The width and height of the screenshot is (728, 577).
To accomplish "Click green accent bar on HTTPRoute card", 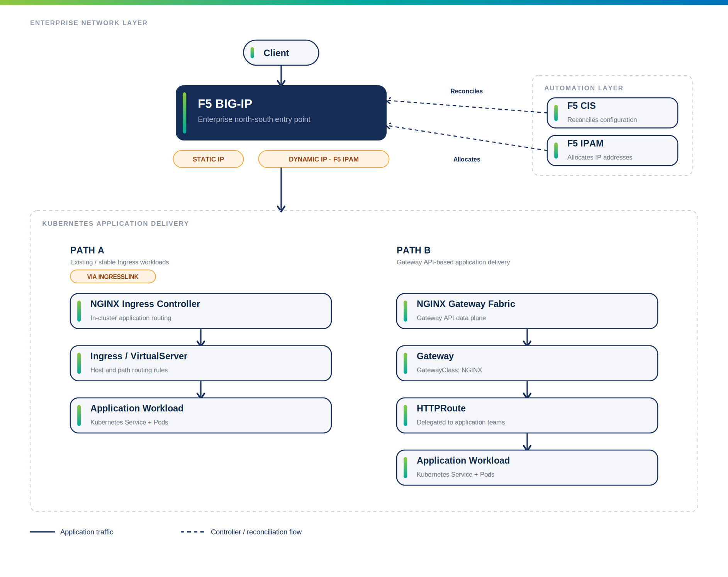I will pyautogui.click(x=406, y=415).
